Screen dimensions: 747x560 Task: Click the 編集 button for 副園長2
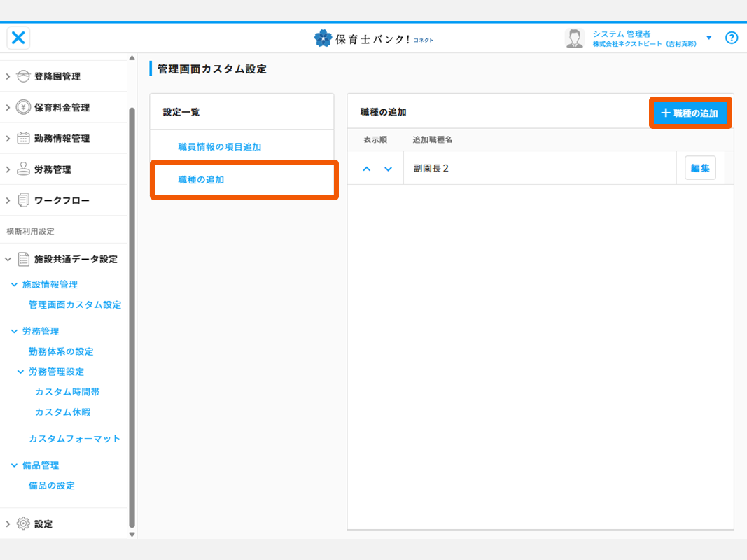700,168
